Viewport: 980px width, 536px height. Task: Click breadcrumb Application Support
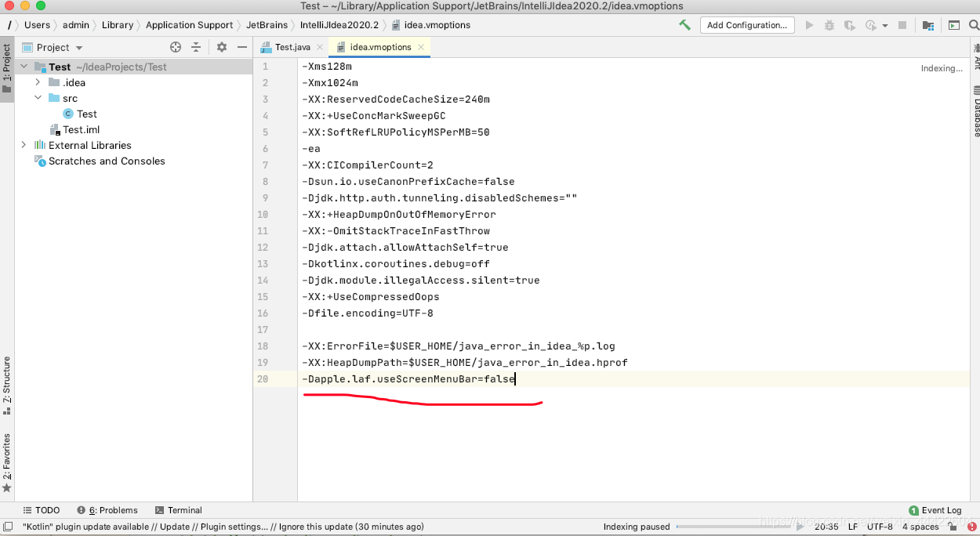coord(189,25)
